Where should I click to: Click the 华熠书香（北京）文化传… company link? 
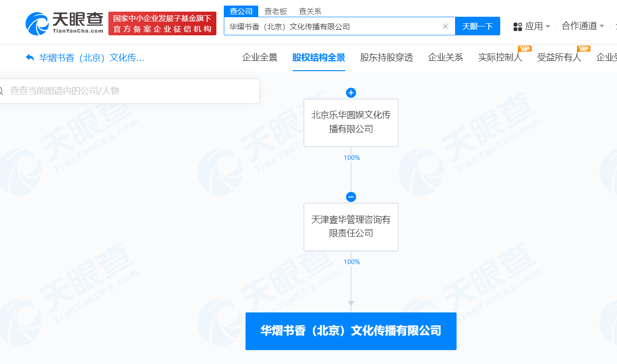coord(92,58)
